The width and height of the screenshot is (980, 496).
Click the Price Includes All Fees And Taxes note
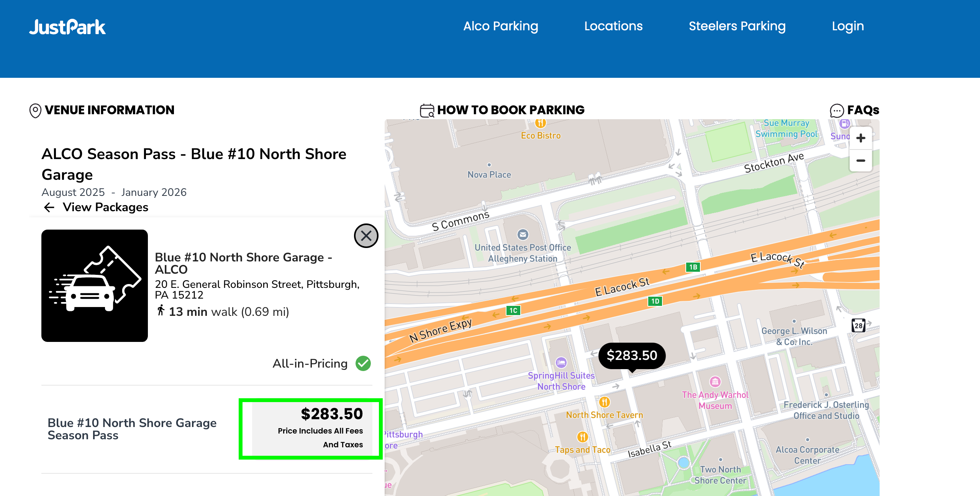point(320,438)
